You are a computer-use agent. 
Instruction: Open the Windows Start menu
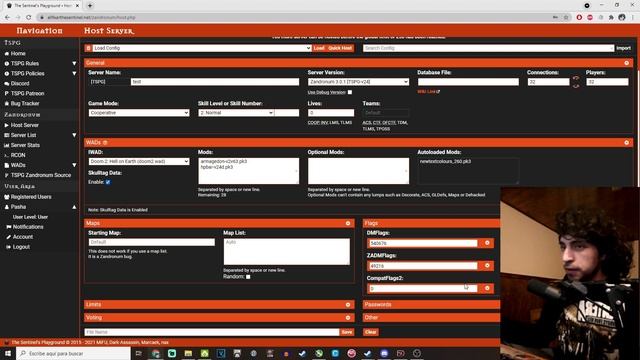click(x=8, y=353)
